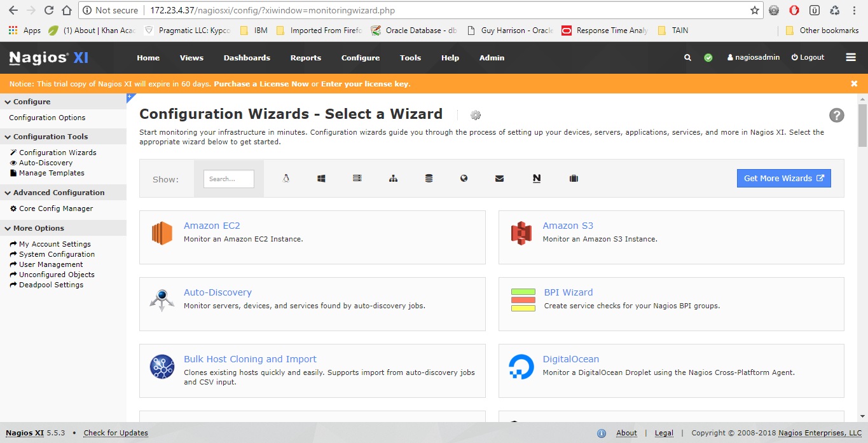Click Enter your license key link

(365, 84)
